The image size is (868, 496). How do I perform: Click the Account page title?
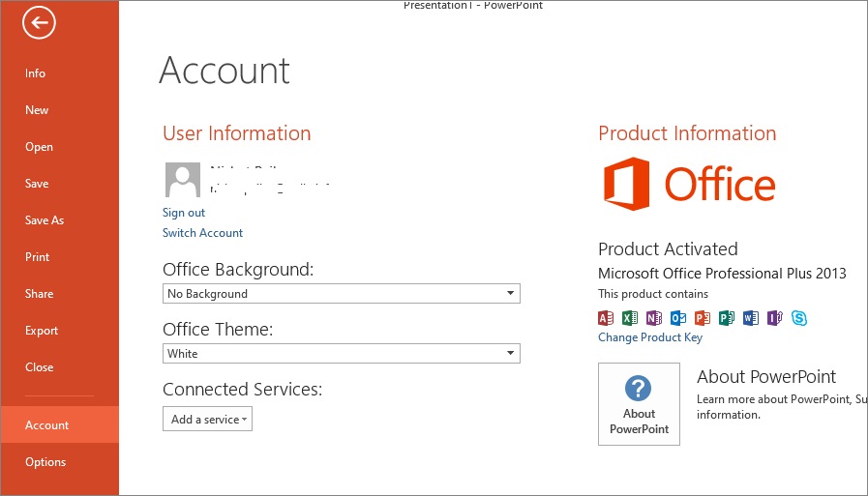tap(224, 71)
